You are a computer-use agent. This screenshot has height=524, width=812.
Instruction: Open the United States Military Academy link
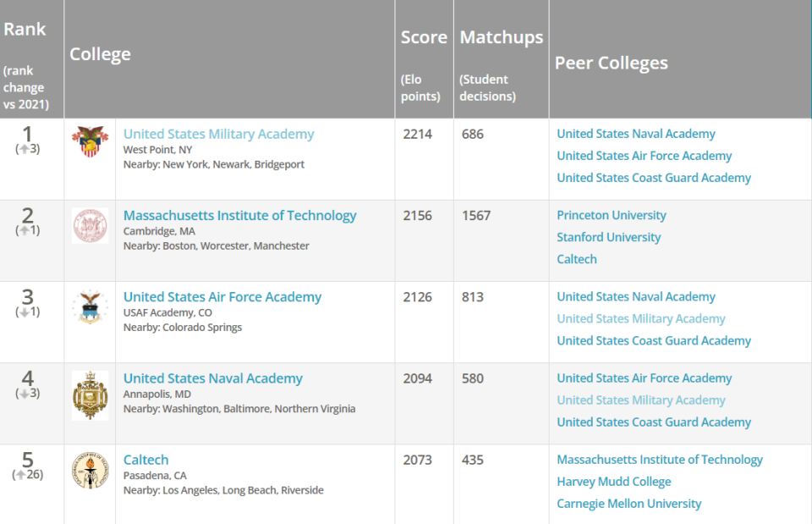click(x=218, y=133)
